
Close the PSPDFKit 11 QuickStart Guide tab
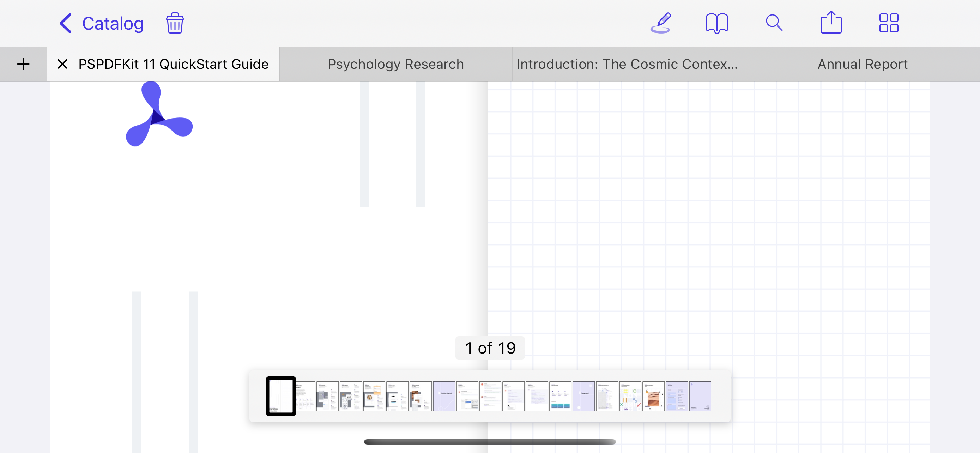[x=62, y=64]
